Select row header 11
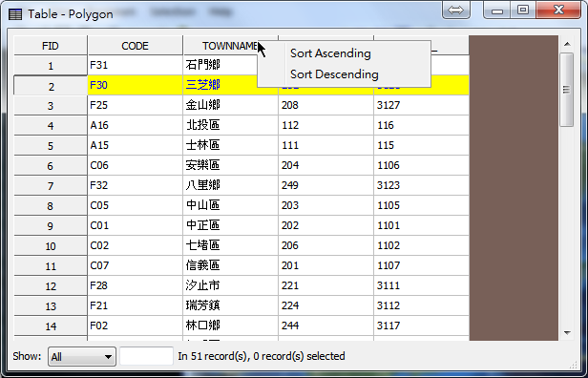The height and width of the screenshot is (378, 588). coord(51,266)
